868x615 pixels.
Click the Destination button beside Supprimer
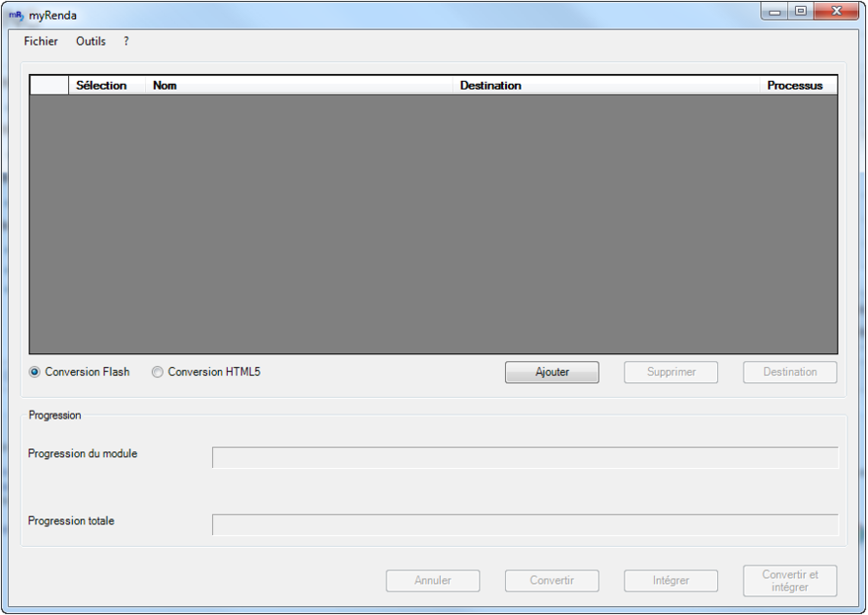(790, 372)
